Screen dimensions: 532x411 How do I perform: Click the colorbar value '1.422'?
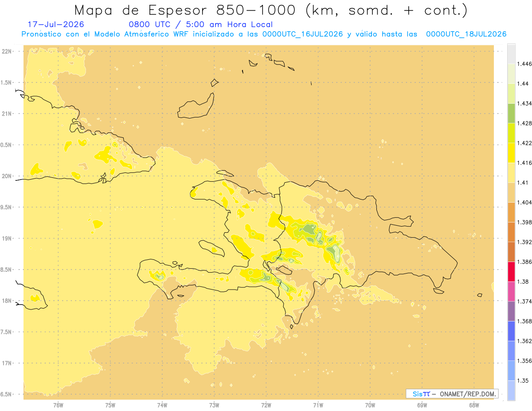coord(525,143)
